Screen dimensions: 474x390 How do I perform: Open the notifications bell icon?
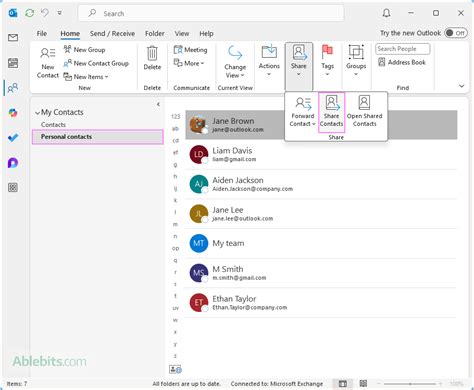(386, 13)
